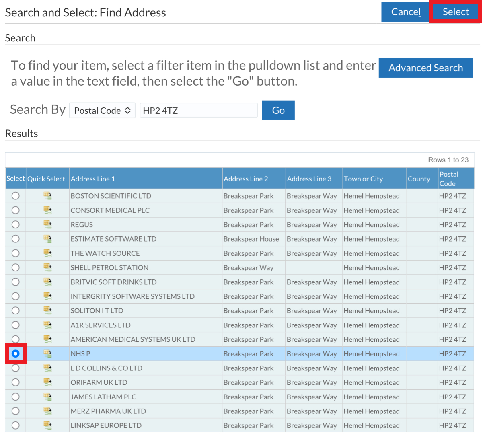485x448 pixels.
Task: Select the radio button for SOLITON I T LTD
Action: tap(15, 310)
